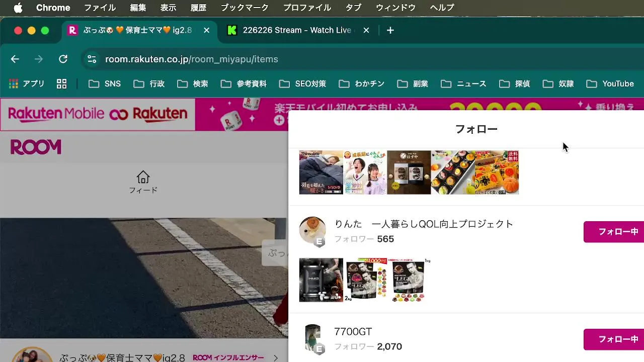Open the LEGAN 2kg protein thumbnail
644x362 pixels.
pos(365,280)
